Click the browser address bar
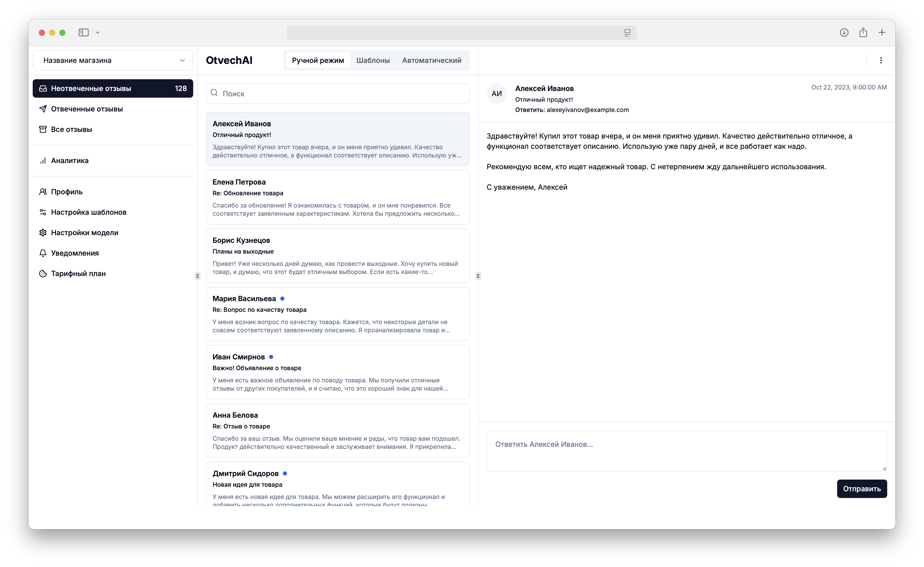The width and height of the screenshot is (924, 567). (461, 33)
